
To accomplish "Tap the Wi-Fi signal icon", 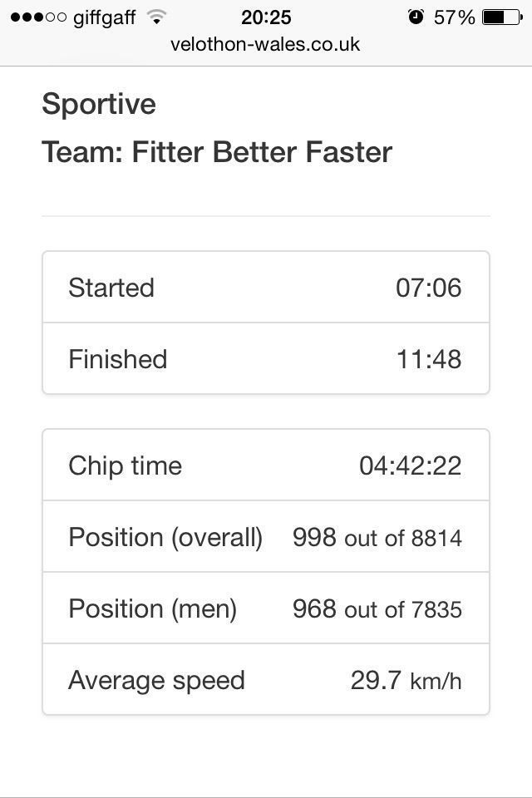I will tap(155, 17).
